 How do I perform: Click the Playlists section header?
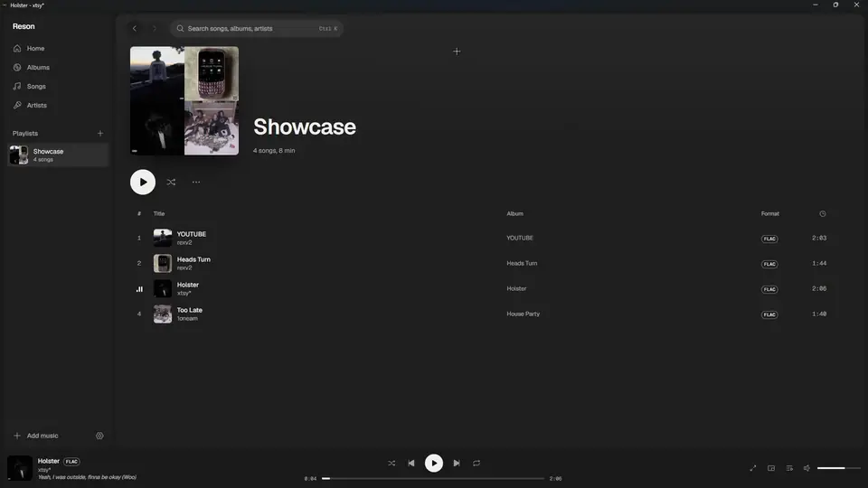(x=25, y=134)
